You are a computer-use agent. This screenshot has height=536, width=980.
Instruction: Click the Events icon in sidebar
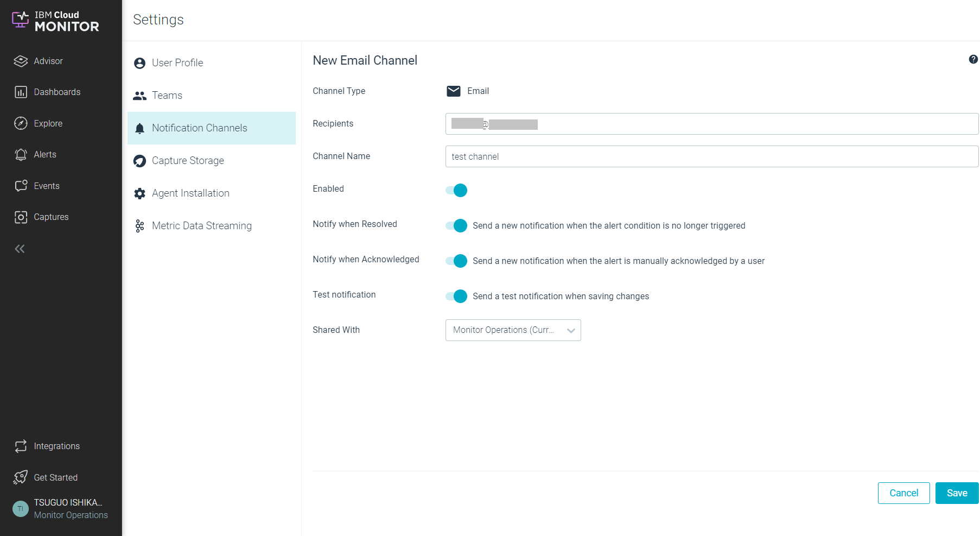coord(21,186)
